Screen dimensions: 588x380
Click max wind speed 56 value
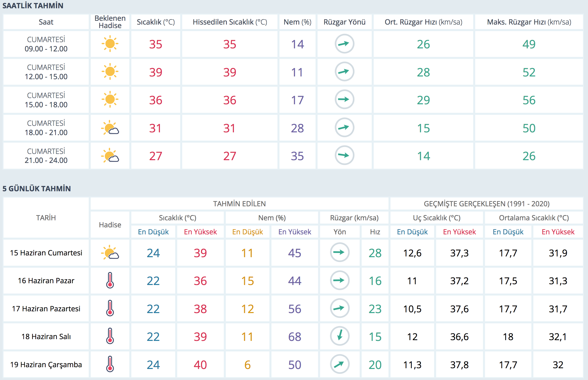pos(529,100)
